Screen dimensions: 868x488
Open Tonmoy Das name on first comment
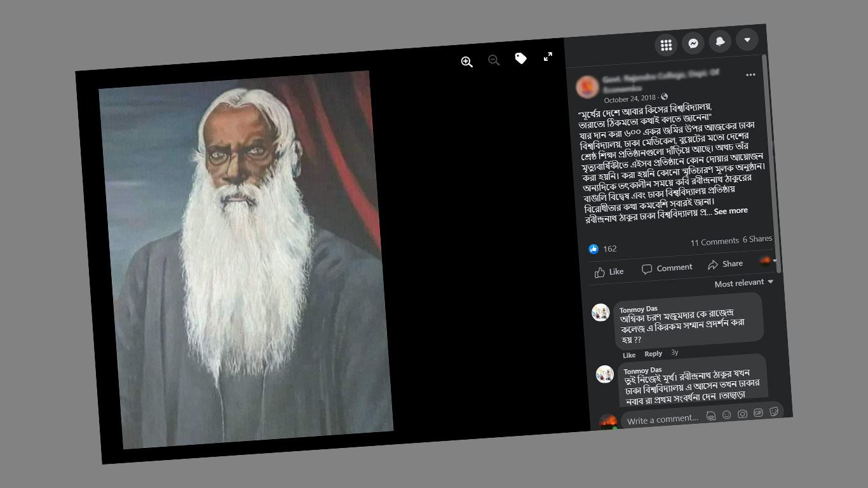tap(639, 309)
